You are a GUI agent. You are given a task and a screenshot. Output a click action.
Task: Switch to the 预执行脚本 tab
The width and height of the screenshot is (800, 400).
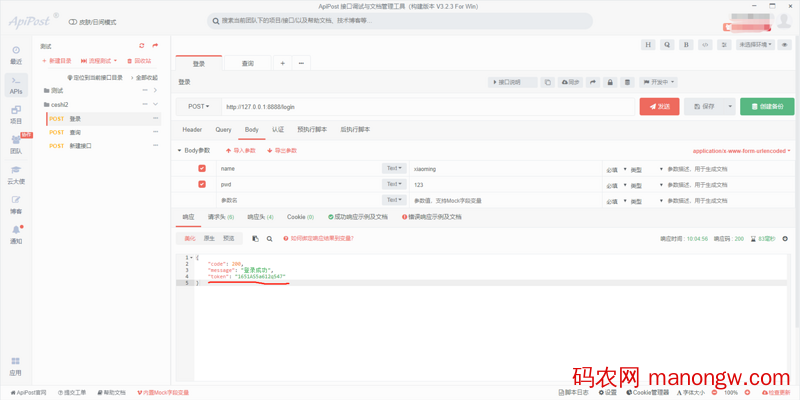312,130
